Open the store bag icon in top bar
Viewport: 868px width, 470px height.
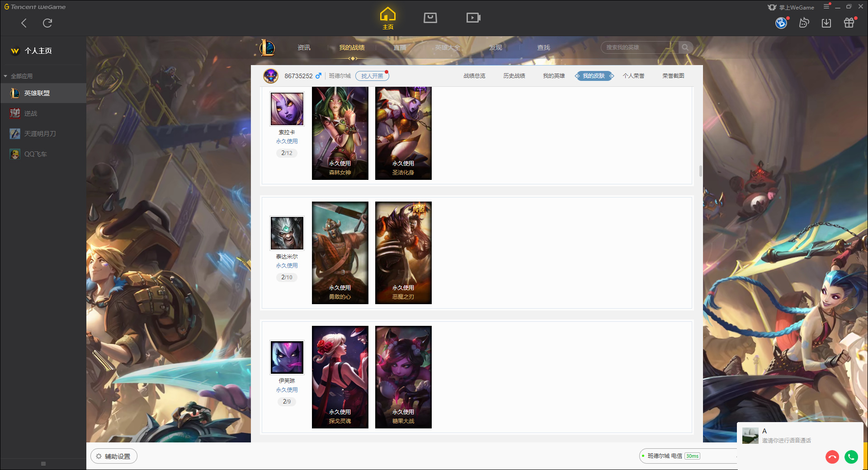pyautogui.click(x=430, y=18)
